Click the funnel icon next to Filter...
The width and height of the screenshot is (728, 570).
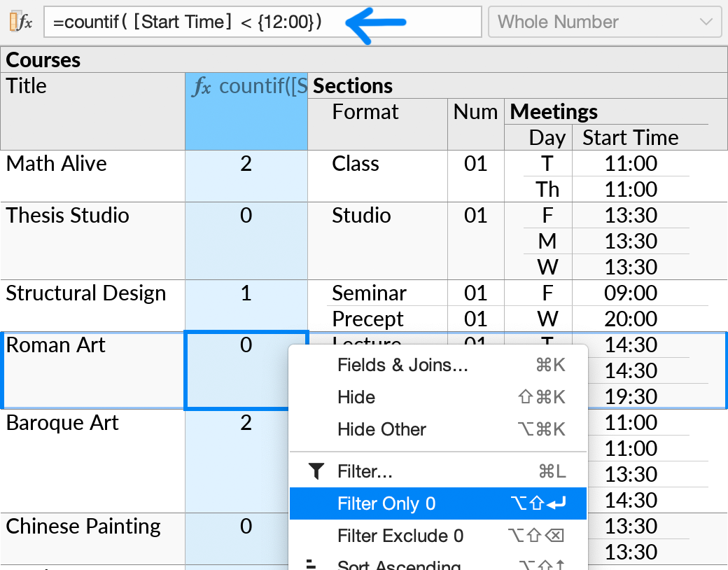(316, 471)
